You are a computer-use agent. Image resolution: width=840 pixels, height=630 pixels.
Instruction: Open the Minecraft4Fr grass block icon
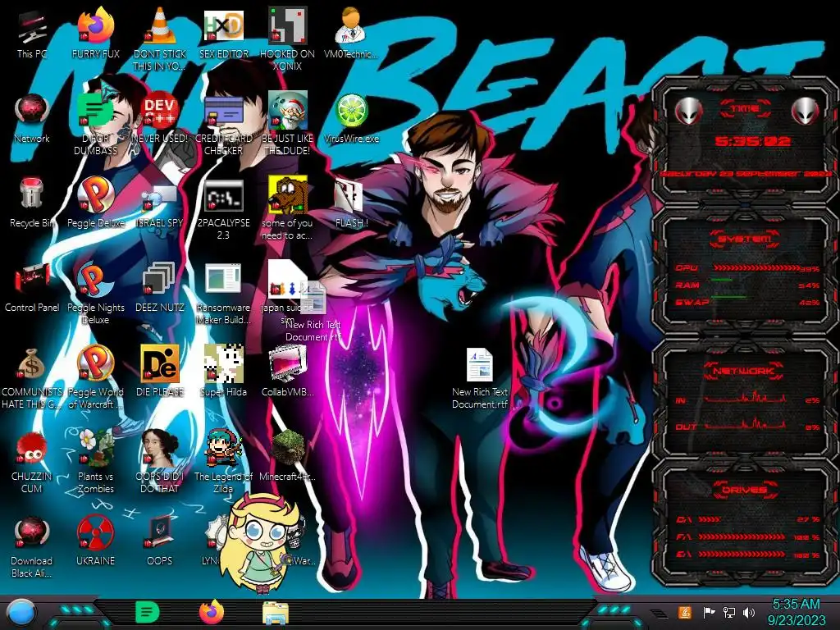[287, 455]
